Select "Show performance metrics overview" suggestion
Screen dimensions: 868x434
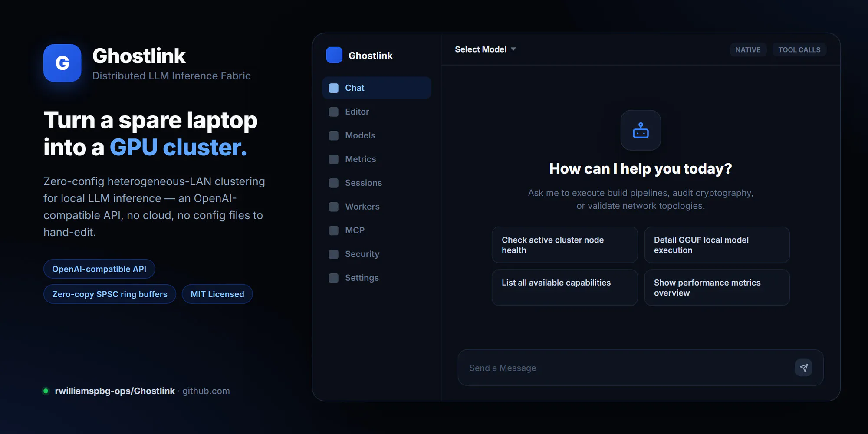[x=717, y=287]
